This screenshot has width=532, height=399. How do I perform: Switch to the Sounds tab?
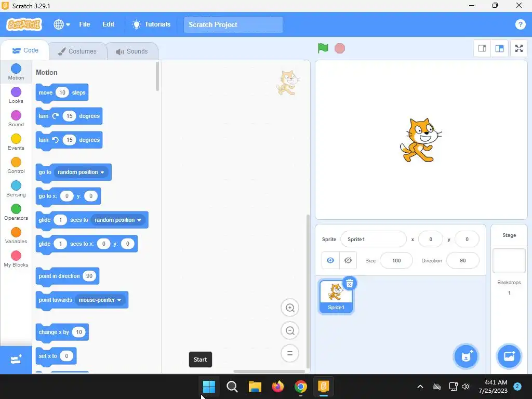pyautogui.click(x=132, y=51)
